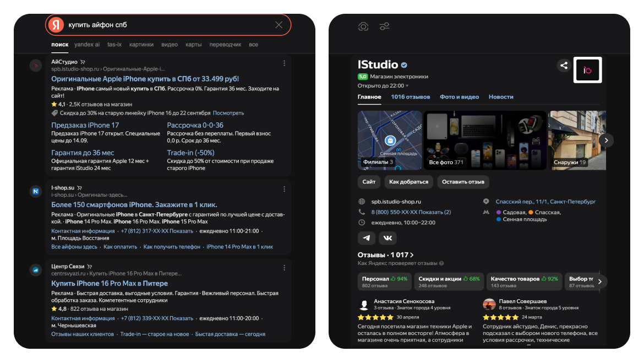Open the IStudio Telegram channel icon
644x362 pixels.
point(367,237)
